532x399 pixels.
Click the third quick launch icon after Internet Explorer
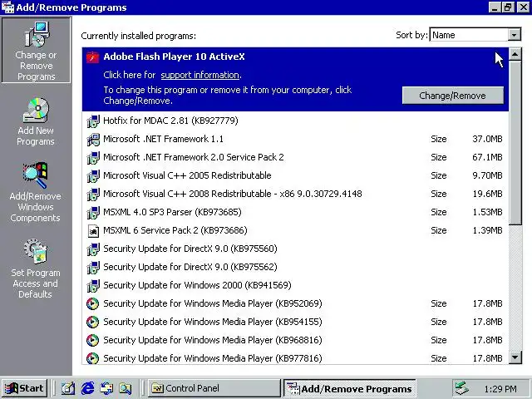[106, 388]
